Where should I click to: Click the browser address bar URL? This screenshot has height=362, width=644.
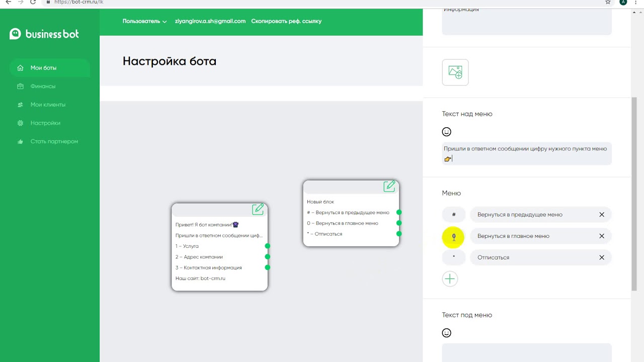pos(78,2)
